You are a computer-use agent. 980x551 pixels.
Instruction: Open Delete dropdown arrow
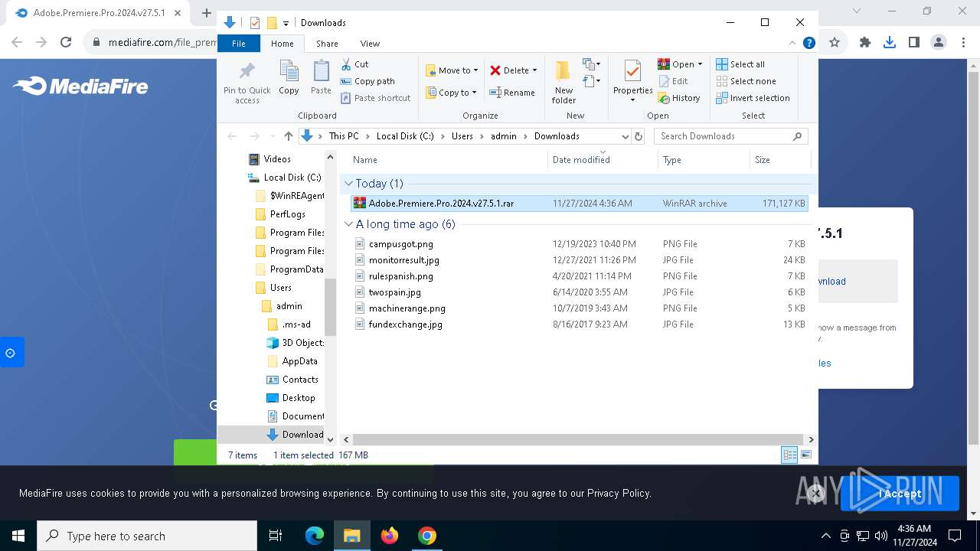(x=534, y=70)
